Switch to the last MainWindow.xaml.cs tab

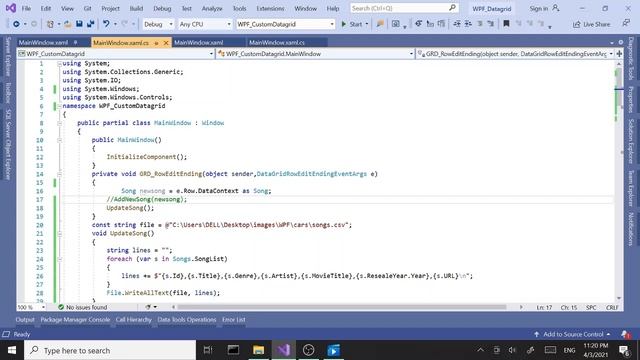[x=277, y=42]
